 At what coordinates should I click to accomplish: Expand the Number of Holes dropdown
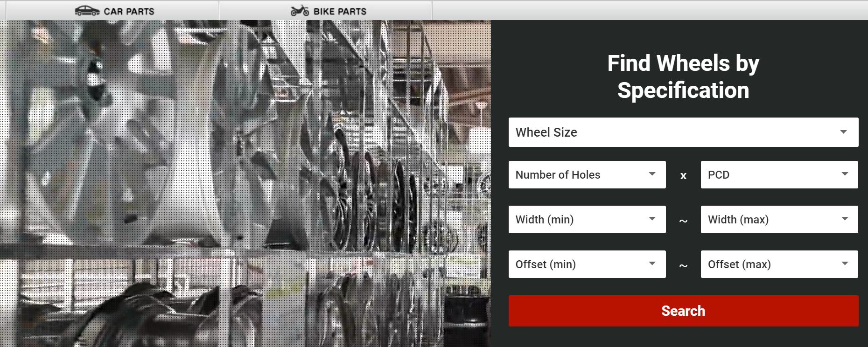(587, 174)
